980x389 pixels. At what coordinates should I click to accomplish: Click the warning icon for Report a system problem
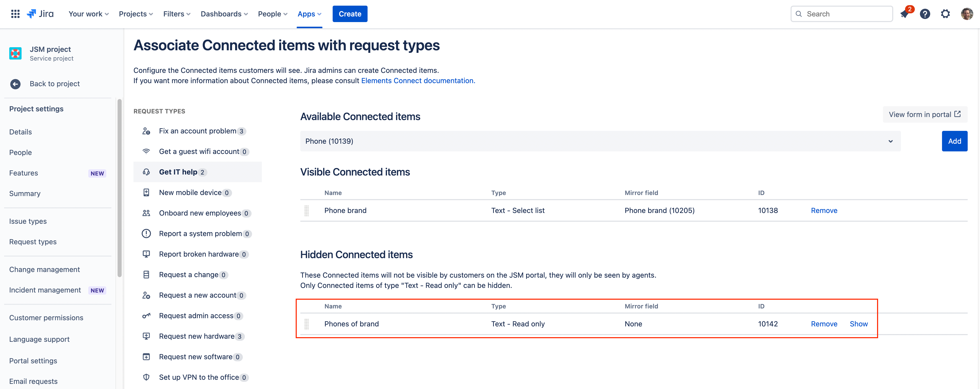[x=147, y=234]
